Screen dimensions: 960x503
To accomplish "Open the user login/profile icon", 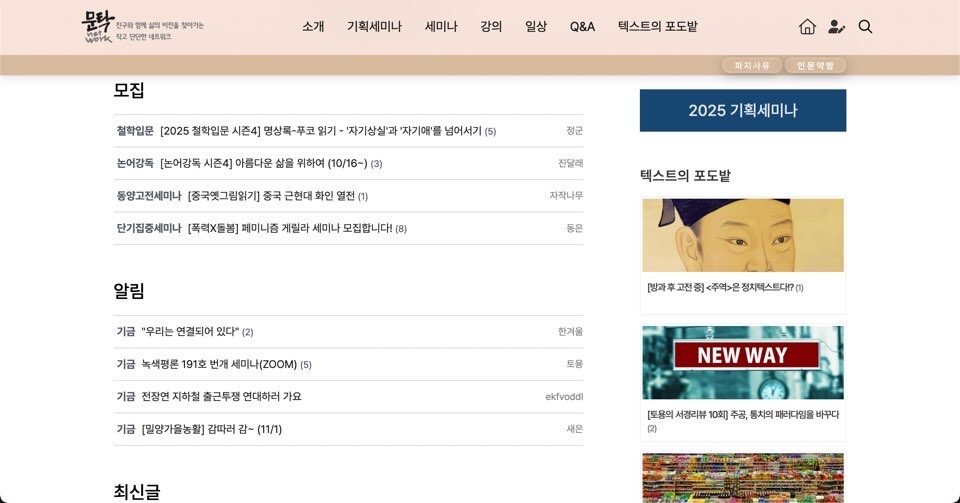I will pyautogui.click(x=836, y=27).
